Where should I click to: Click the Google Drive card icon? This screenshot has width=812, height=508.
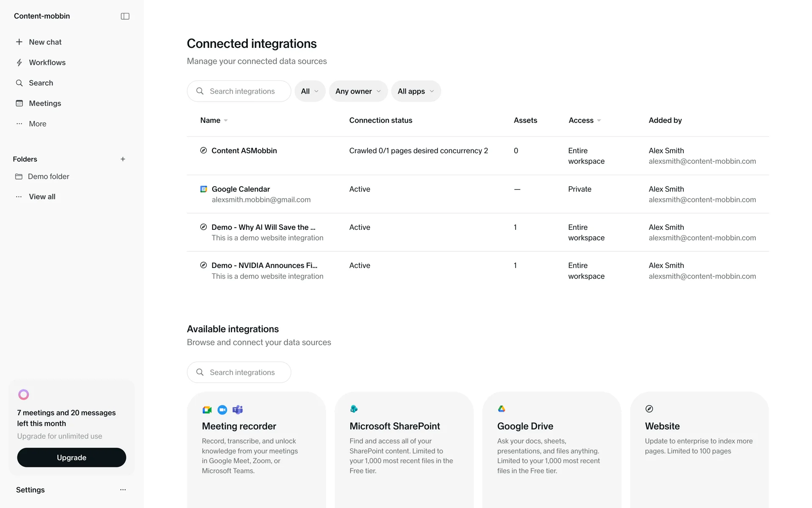pyautogui.click(x=502, y=409)
